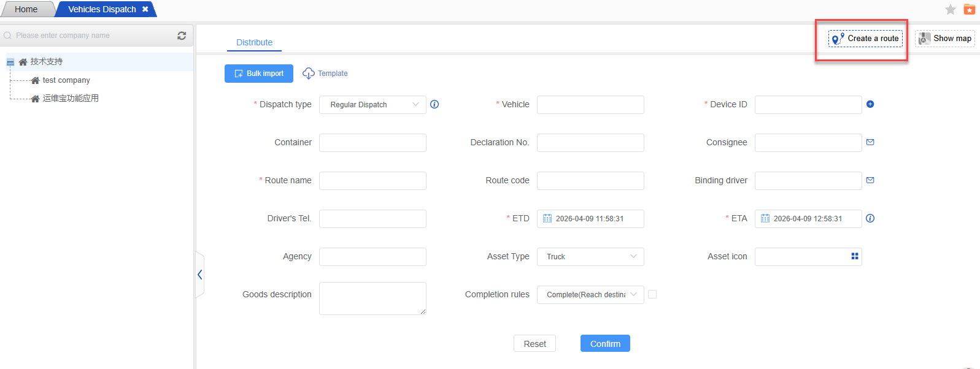This screenshot has height=369, width=980.
Task: Open the Dispatch type dropdown
Action: [x=372, y=105]
